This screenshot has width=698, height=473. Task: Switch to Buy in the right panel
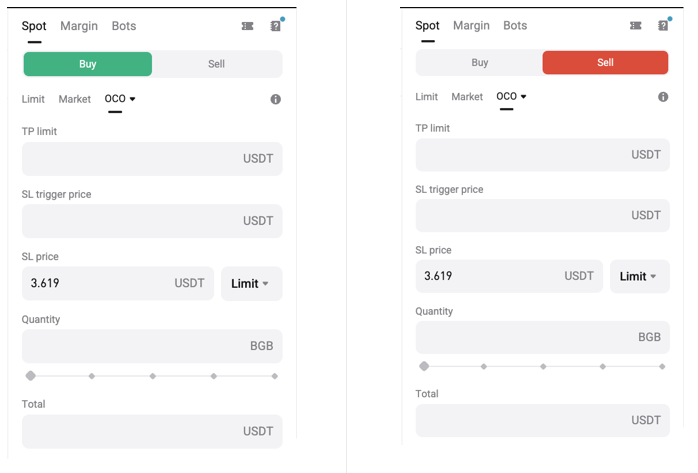(480, 62)
